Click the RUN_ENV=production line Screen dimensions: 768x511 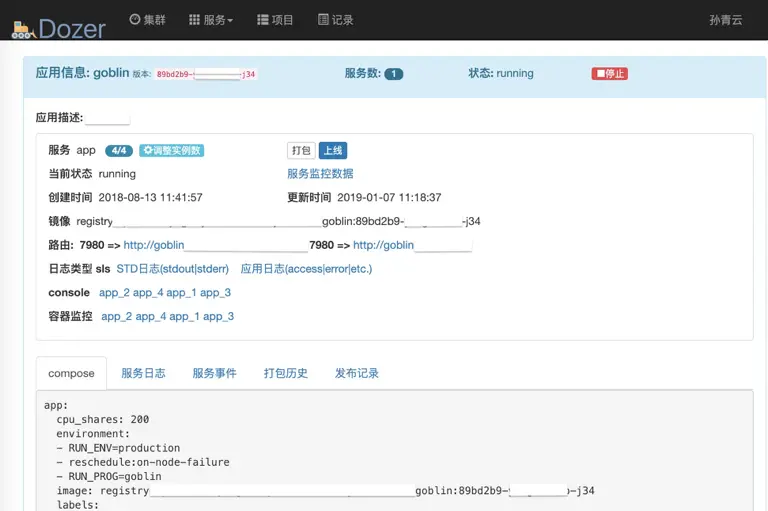pyautogui.click(x=118, y=448)
